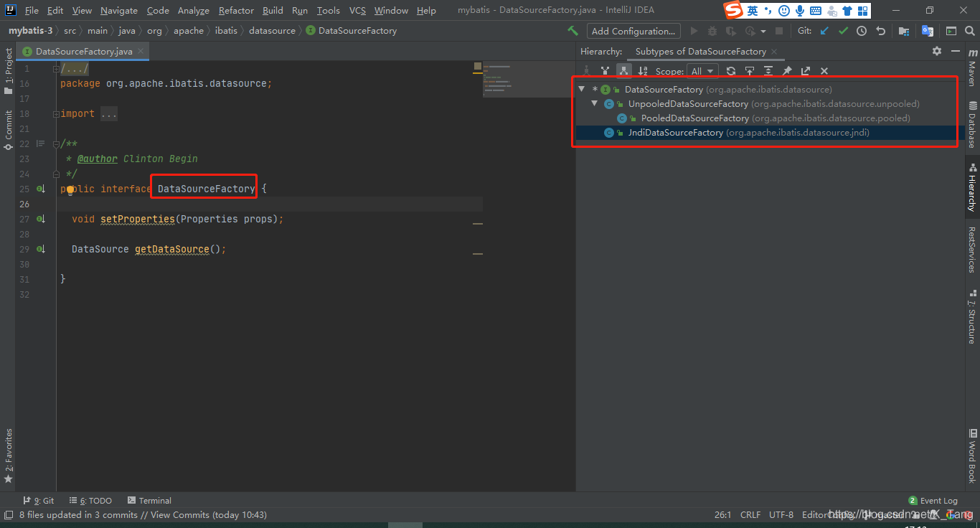Close the DataSourceFactory.java editor tab

coord(141,51)
